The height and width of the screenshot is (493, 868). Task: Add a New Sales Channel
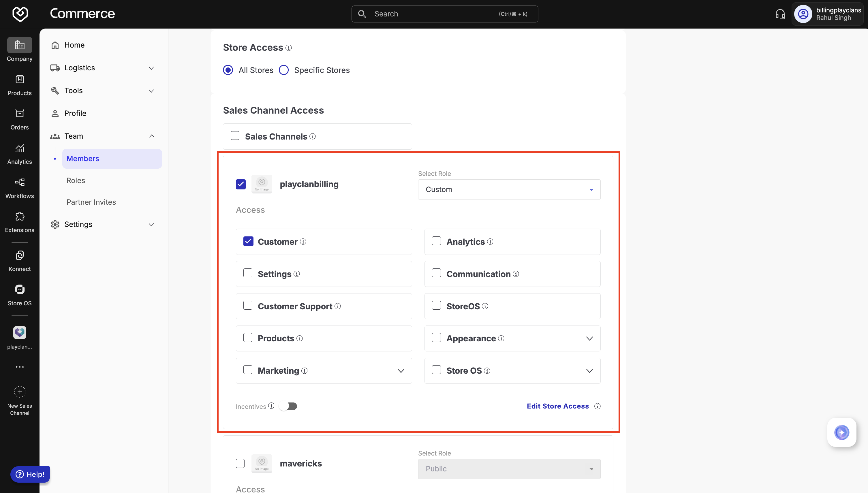[x=20, y=399]
